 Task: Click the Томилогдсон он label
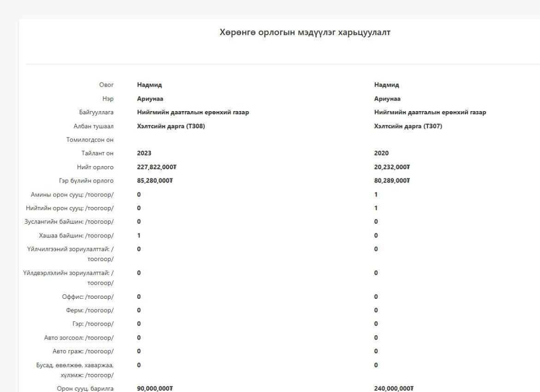[90, 140]
